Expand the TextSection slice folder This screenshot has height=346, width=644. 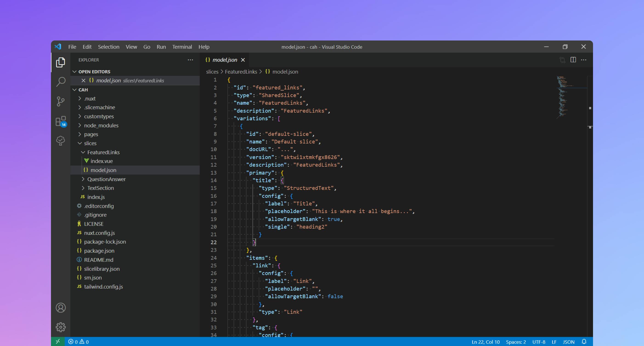(83, 188)
